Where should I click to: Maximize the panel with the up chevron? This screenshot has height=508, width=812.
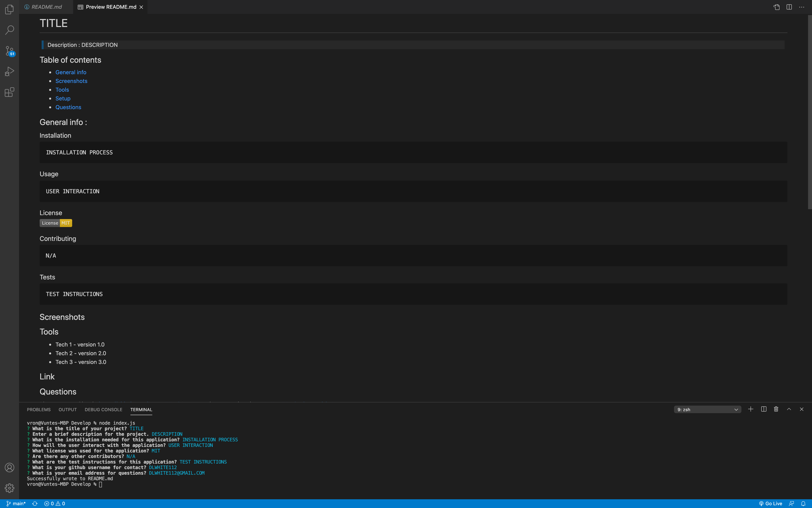[789, 409]
